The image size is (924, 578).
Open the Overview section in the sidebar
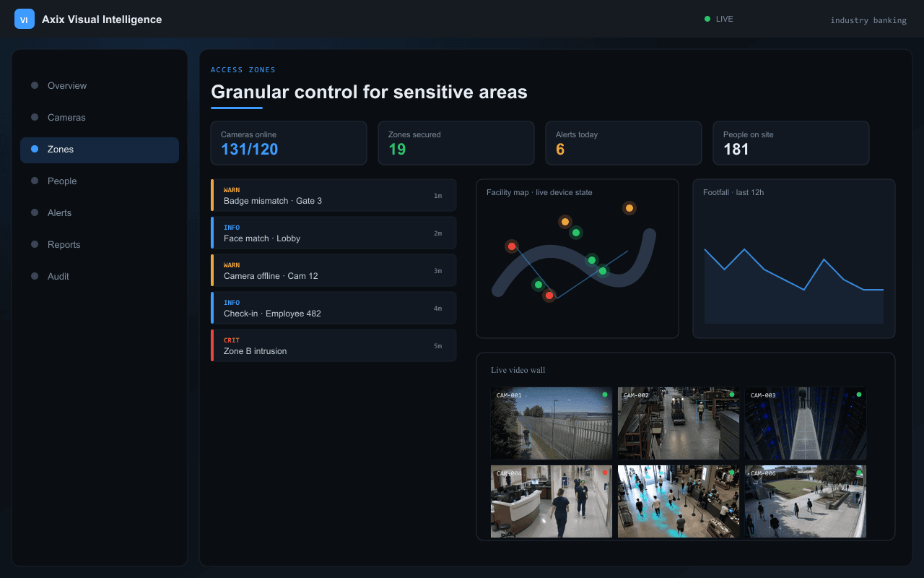[x=100, y=85]
